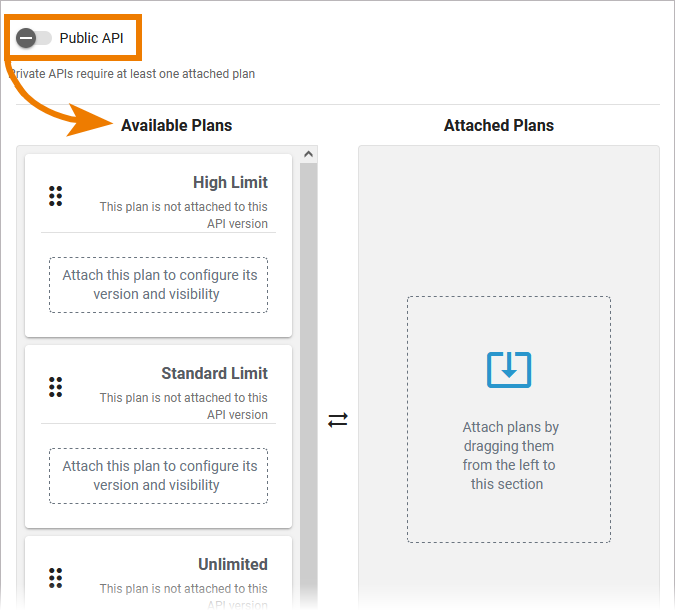Click the Attached Plans heading
The width and height of the screenshot is (675, 611).
point(498,126)
